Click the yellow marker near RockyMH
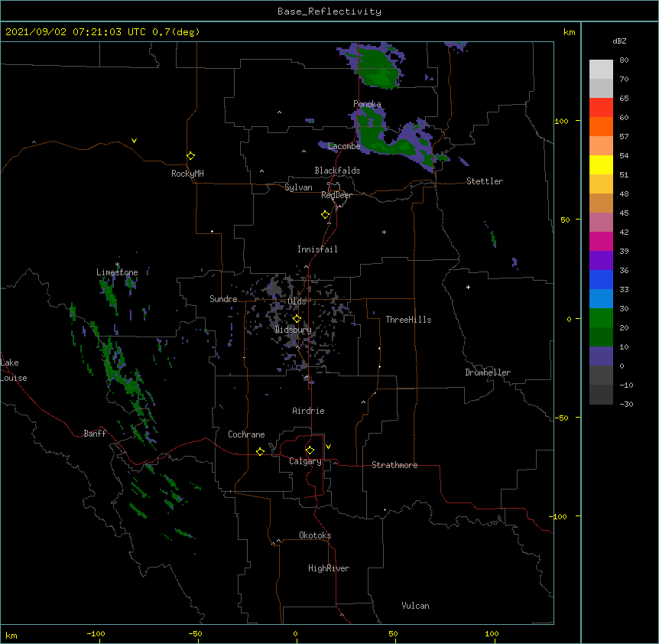Viewport: 659px width, 644px height. [x=191, y=156]
